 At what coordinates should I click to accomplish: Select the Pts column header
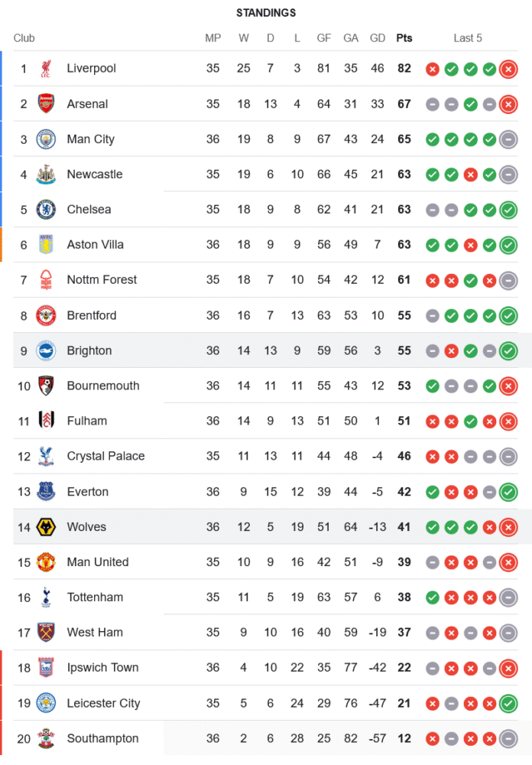click(404, 38)
